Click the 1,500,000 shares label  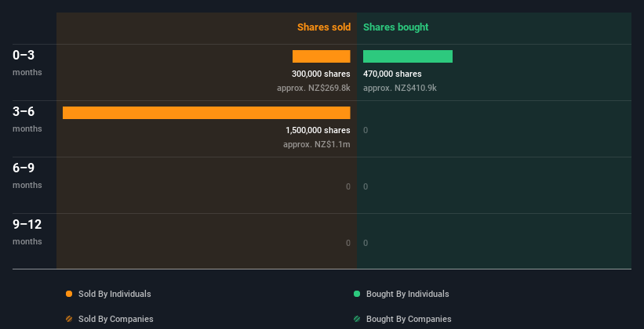coord(318,130)
